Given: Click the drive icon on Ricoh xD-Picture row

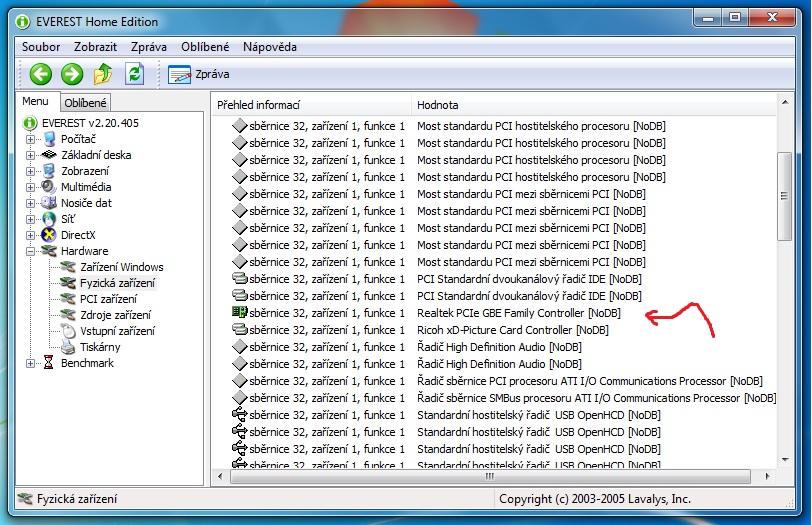Looking at the screenshot, I should click(239, 329).
